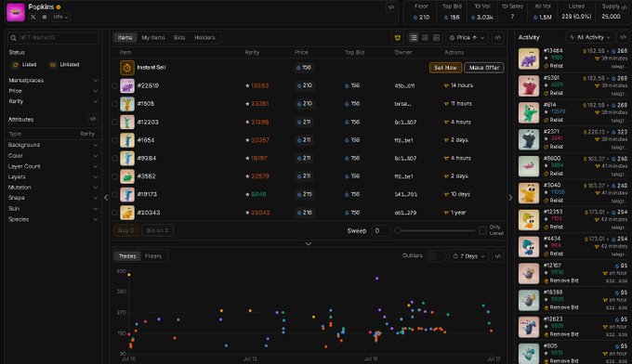Switch to the My Items tab
The width and height of the screenshot is (632, 364).
coord(153,37)
